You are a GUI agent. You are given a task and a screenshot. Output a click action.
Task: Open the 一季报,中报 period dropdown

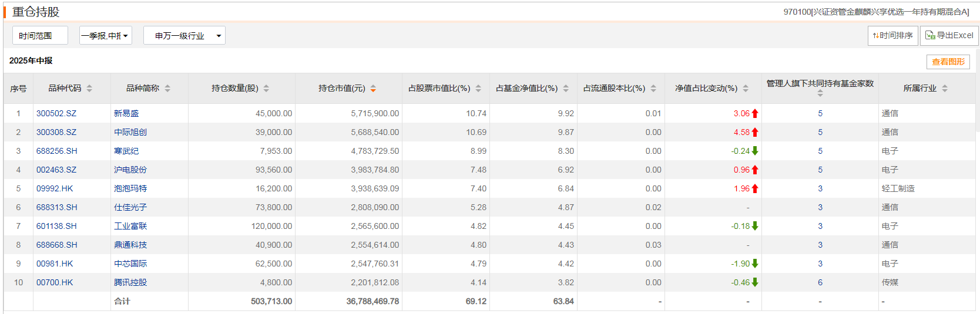click(106, 36)
